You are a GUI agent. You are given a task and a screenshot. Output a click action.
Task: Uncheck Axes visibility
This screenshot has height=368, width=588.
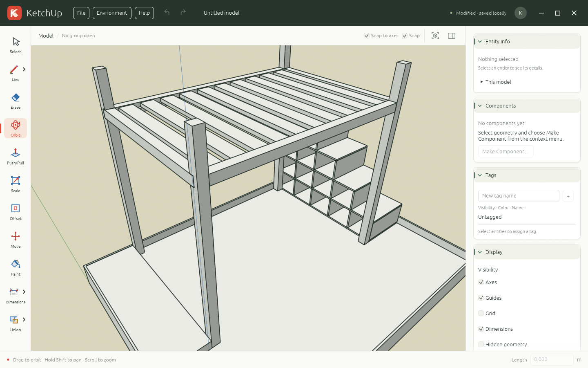click(x=481, y=282)
